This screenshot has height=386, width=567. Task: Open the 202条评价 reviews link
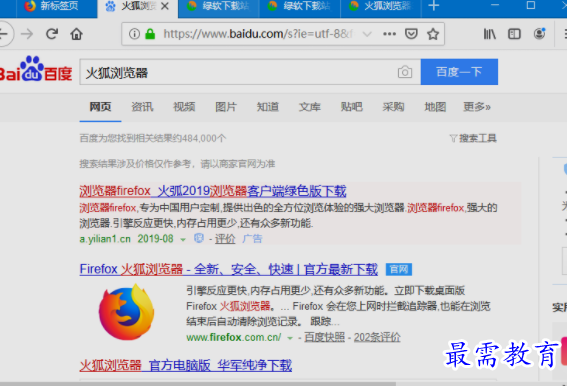377,338
